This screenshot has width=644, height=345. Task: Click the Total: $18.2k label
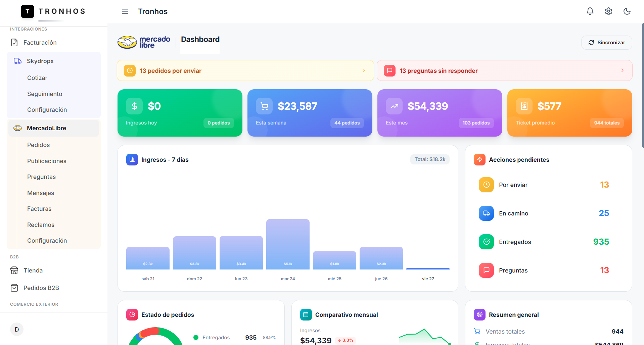(430, 159)
